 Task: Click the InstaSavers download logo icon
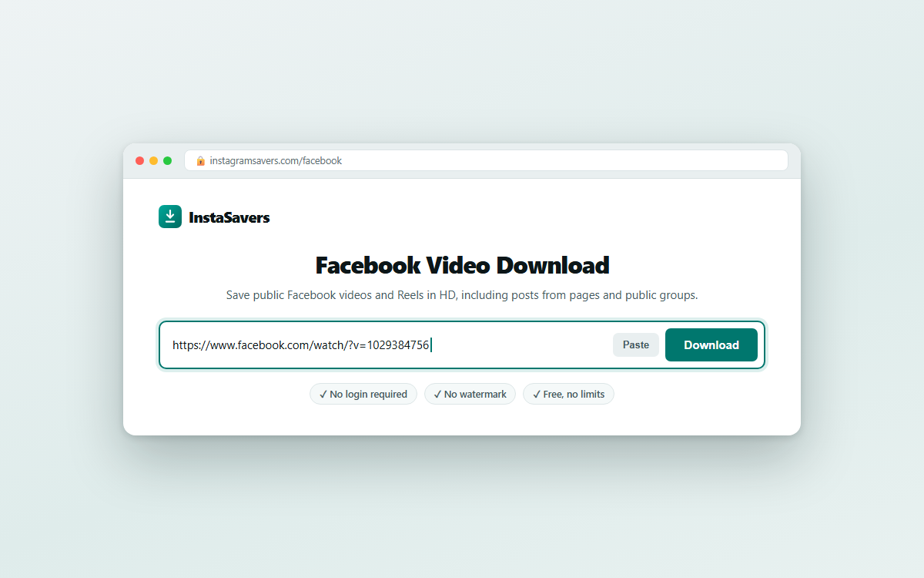(170, 217)
